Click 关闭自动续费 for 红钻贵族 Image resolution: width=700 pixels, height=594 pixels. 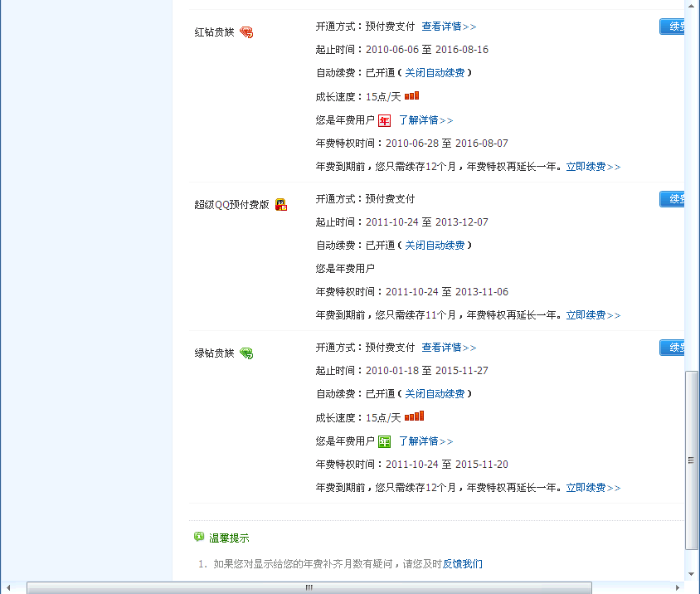click(435, 73)
